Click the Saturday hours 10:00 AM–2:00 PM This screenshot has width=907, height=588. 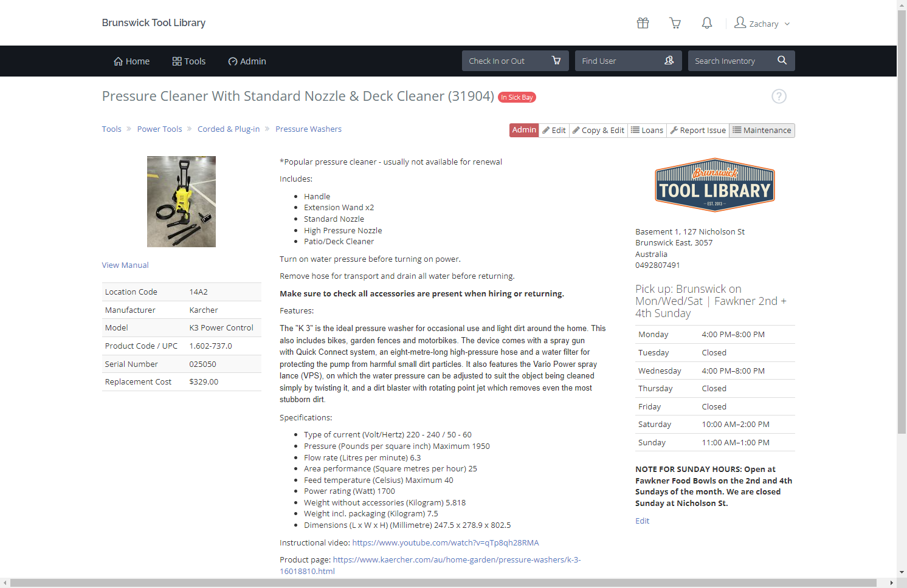(736, 425)
